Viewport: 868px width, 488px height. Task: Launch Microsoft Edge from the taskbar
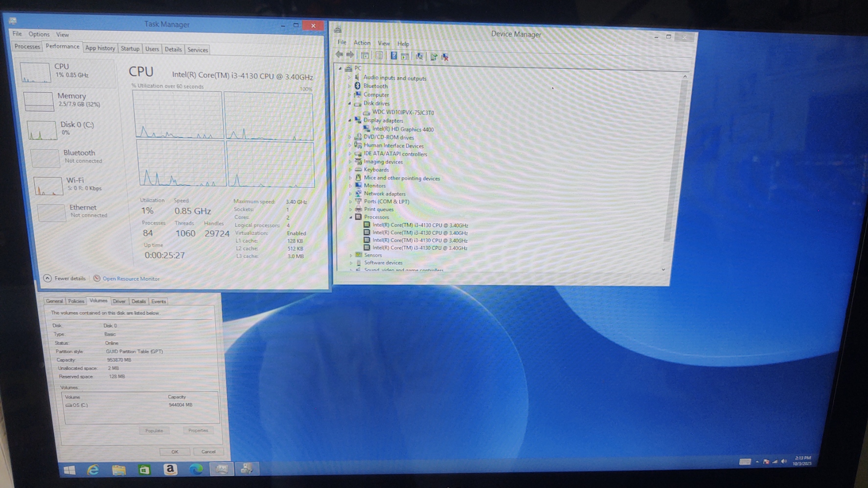pos(196,469)
